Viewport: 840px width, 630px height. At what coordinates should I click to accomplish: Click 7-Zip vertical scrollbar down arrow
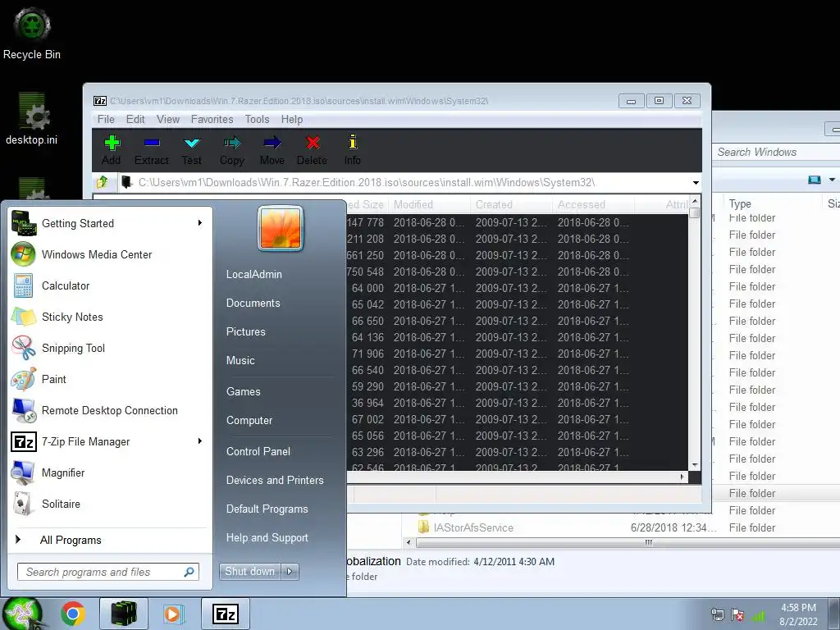pos(695,465)
